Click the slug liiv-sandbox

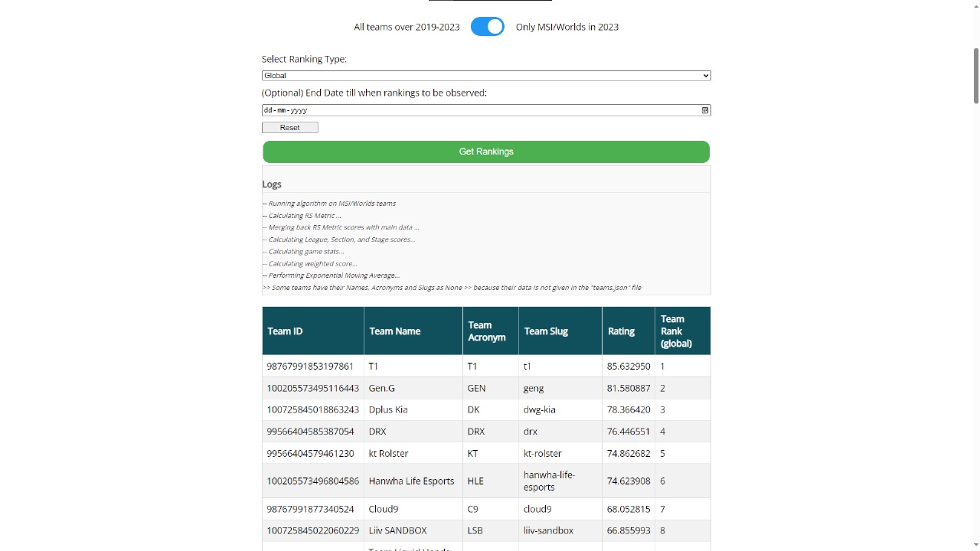pyautogui.click(x=548, y=530)
